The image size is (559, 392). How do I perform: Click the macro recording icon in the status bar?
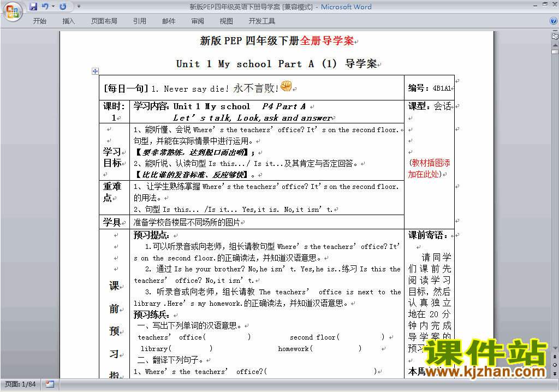click(x=50, y=384)
